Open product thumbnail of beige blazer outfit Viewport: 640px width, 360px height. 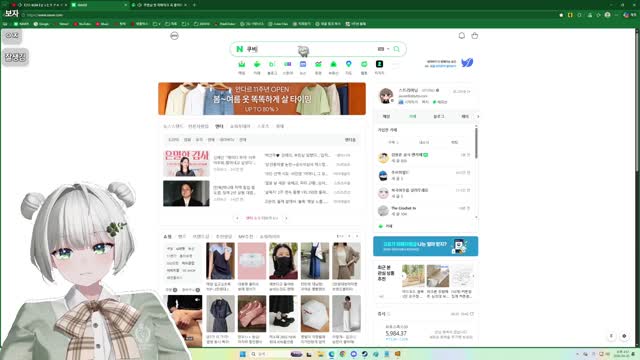point(346,261)
